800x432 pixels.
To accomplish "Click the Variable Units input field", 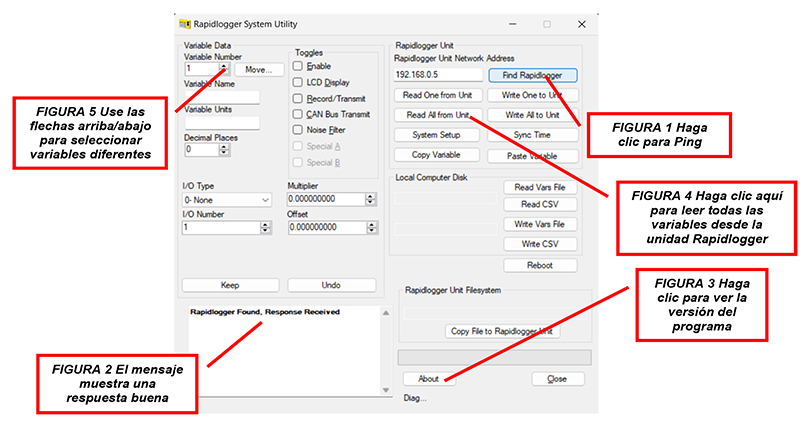I will click(222, 122).
